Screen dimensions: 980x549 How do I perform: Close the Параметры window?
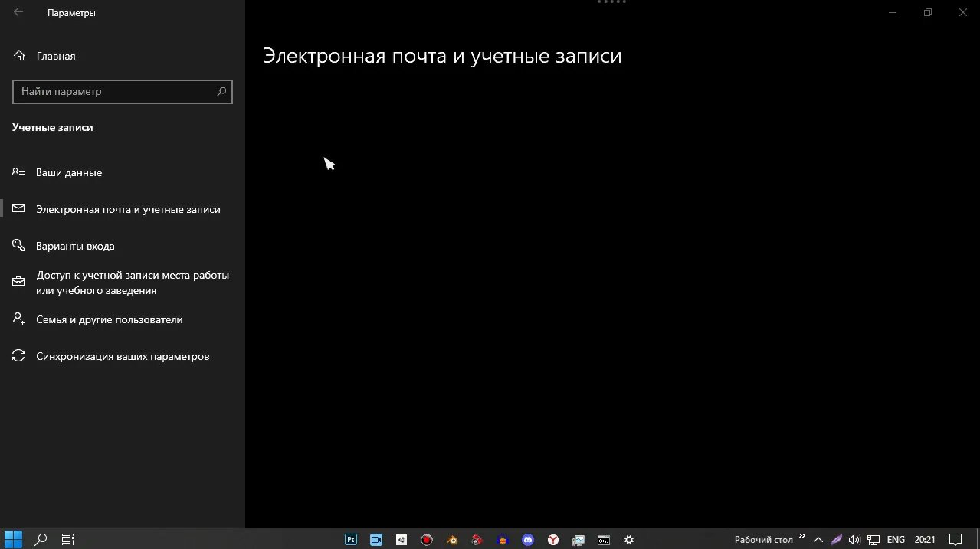coord(962,12)
